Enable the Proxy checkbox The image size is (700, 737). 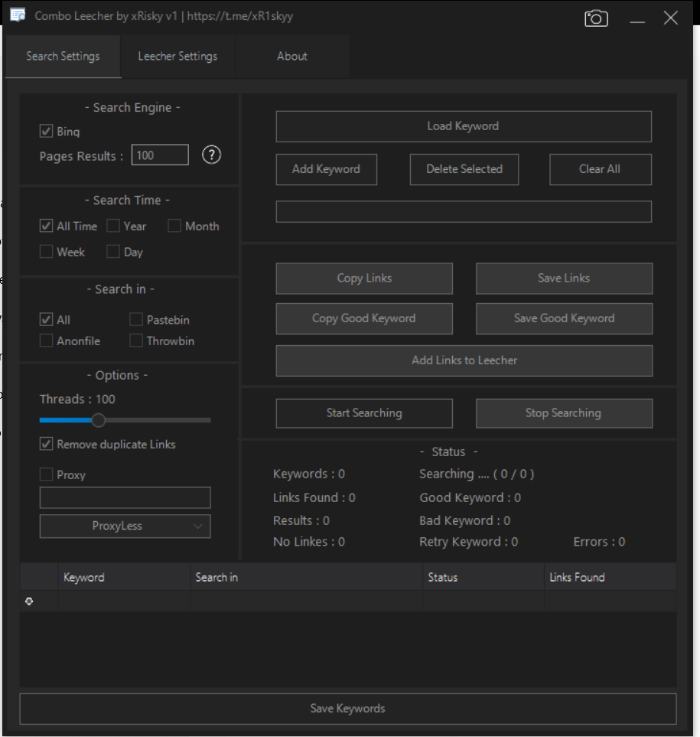(47, 475)
